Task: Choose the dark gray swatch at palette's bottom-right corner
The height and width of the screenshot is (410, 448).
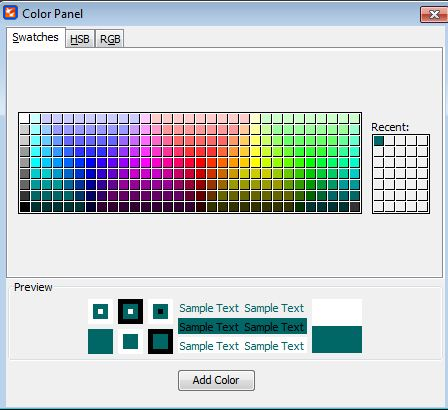Action: pos(355,207)
